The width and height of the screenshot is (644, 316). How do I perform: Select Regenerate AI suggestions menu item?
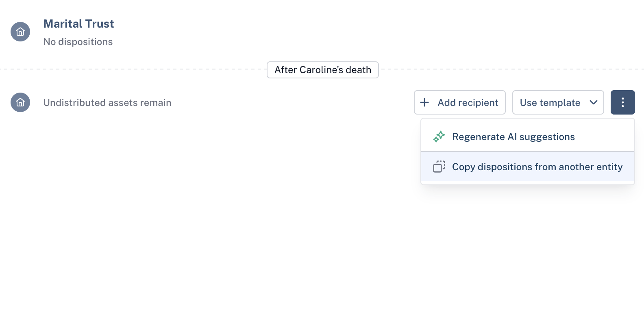(528, 136)
